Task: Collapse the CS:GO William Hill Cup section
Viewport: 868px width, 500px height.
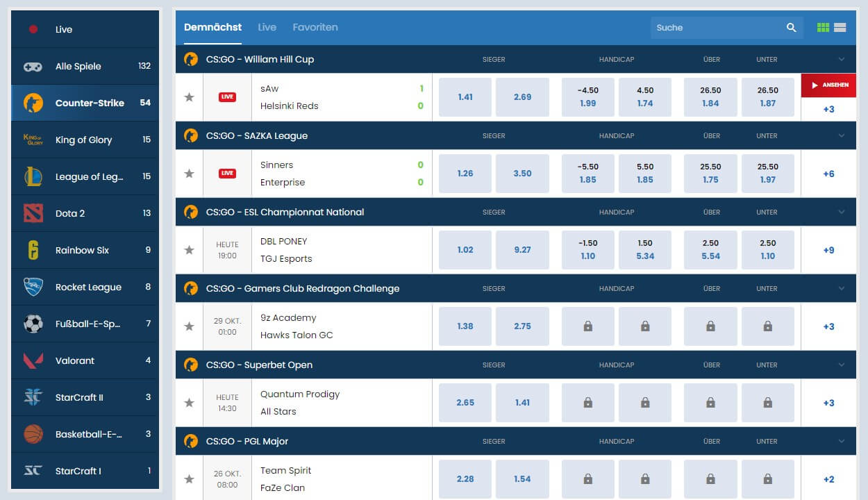Action: (x=842, y=59)
